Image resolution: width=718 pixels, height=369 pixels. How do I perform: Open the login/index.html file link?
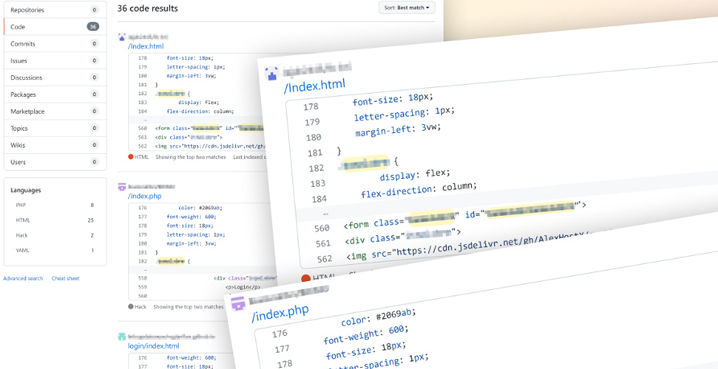[153, 346]
